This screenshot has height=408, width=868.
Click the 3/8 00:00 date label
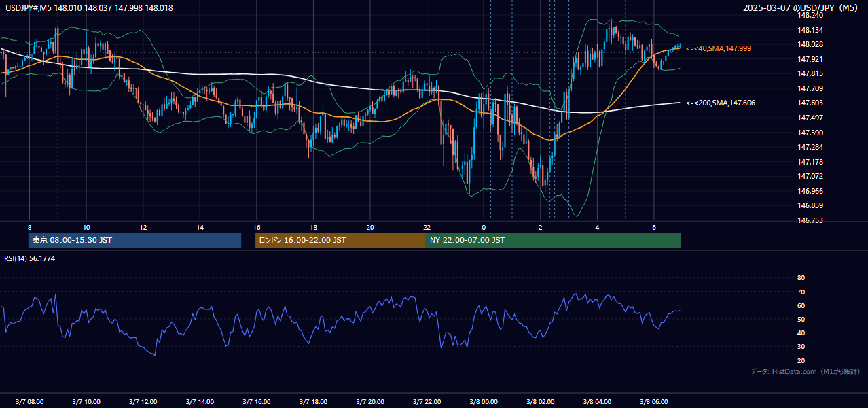tap(484, 402)
